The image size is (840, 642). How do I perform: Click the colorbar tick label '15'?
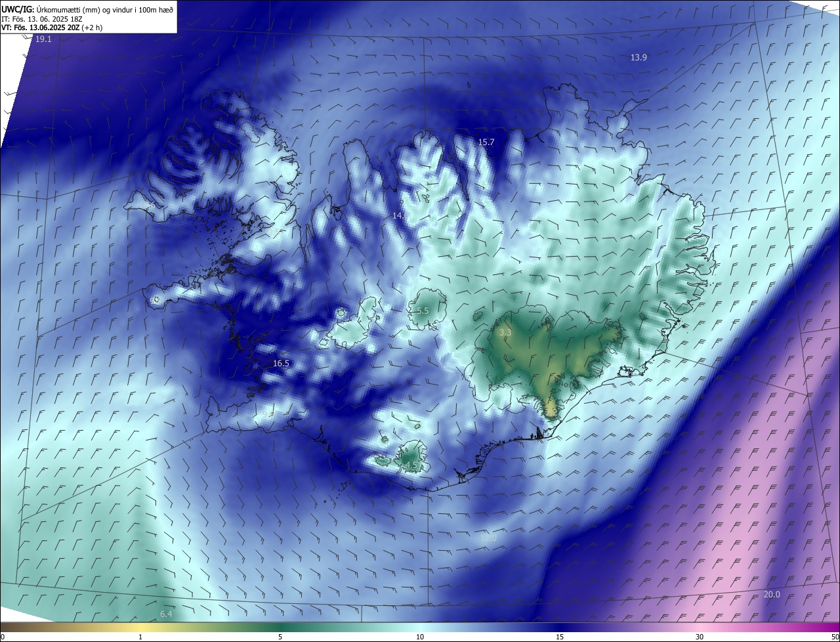560,637
